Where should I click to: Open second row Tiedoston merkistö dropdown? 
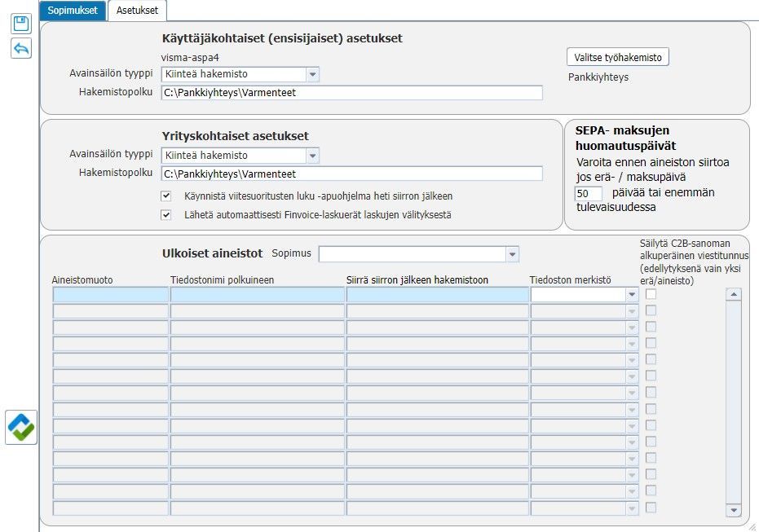(632, 311)
